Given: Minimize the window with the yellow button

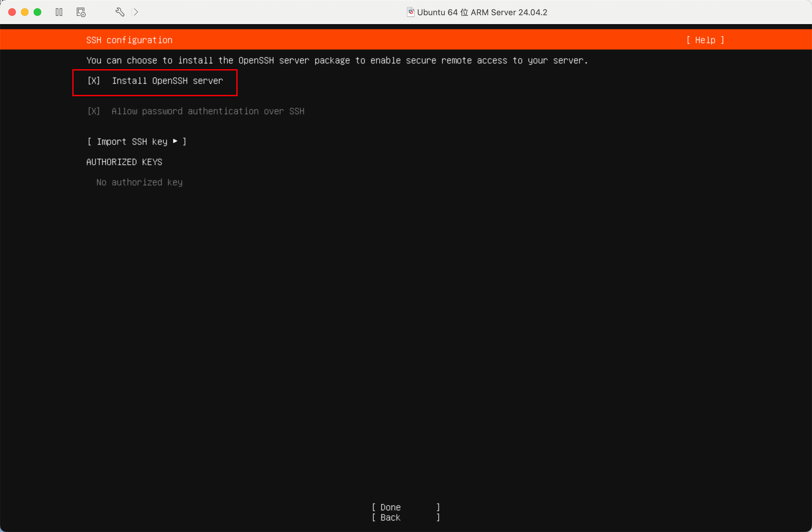Looking at the screenshot, I should pyautogui.click(x=24, y=12).
